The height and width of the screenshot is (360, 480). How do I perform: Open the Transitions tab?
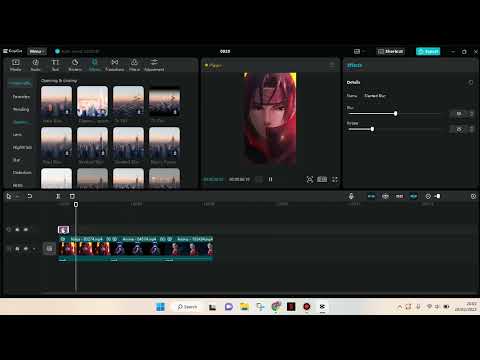coord(115,65)
